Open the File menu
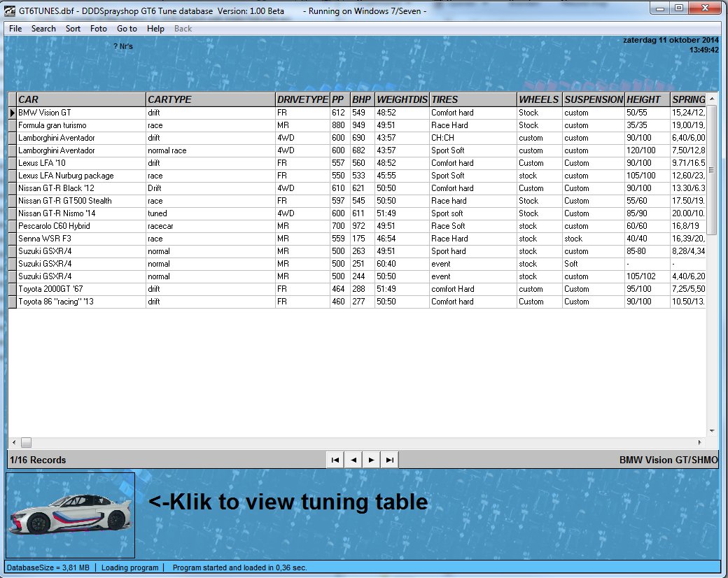 pyautogui.click(x=15, y=28)
